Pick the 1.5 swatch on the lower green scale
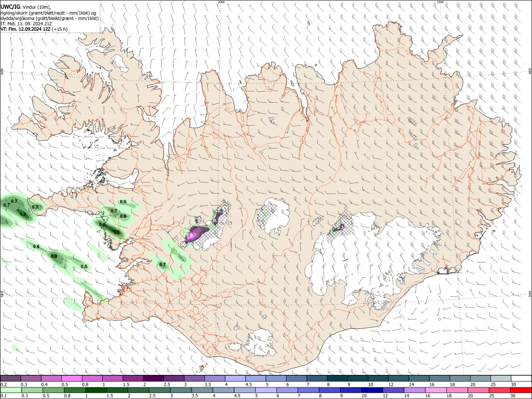The width and height of the screenshot is (532, 399). tap(117, 390)
